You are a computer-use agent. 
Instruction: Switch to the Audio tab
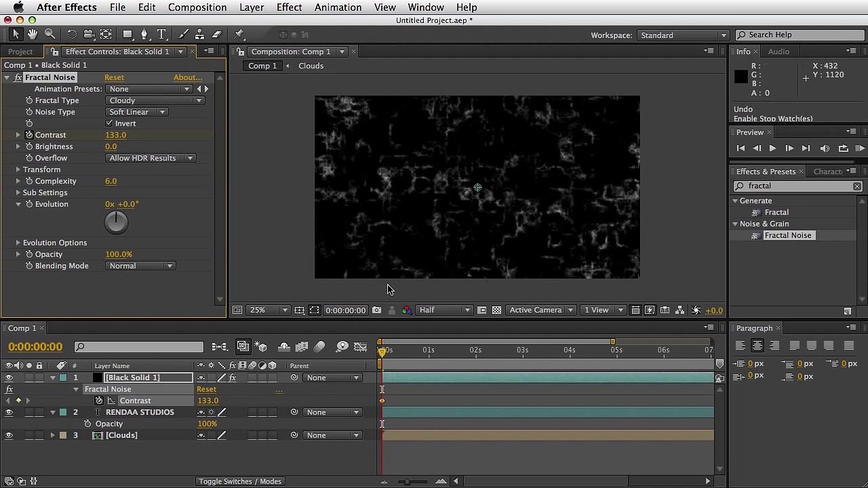click(x=778, y=52)
